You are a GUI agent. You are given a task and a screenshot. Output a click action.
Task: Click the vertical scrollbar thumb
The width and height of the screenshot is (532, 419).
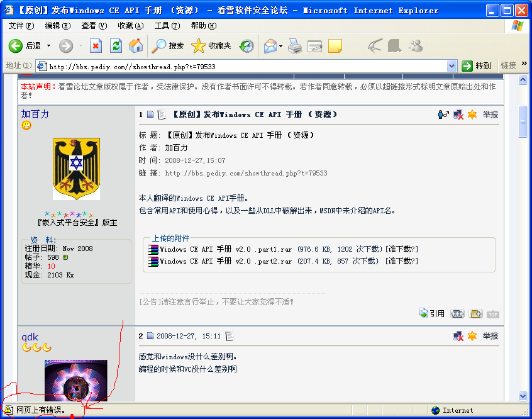(523, 121)
